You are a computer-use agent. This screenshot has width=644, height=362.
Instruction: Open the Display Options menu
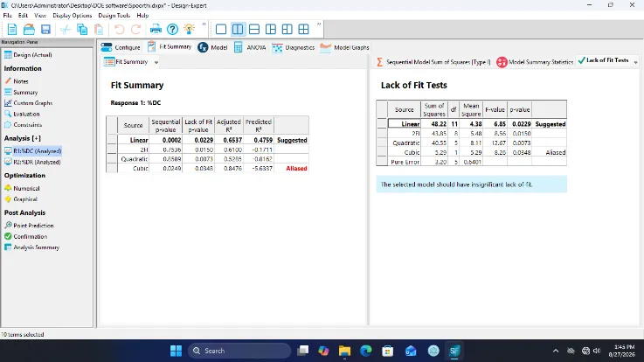(x=72, y=15)
